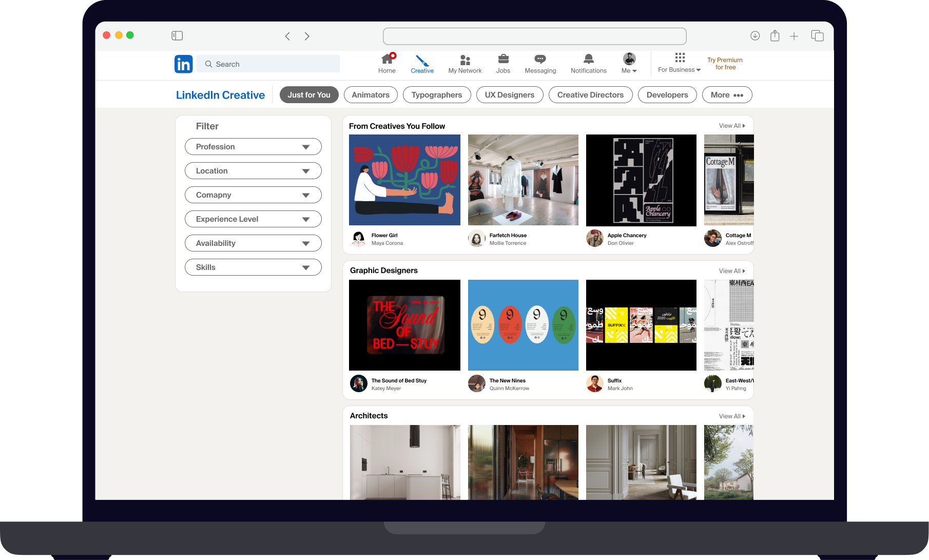929x560 pixels.
Task: Select the Developers tab
Action: [667, 95]
